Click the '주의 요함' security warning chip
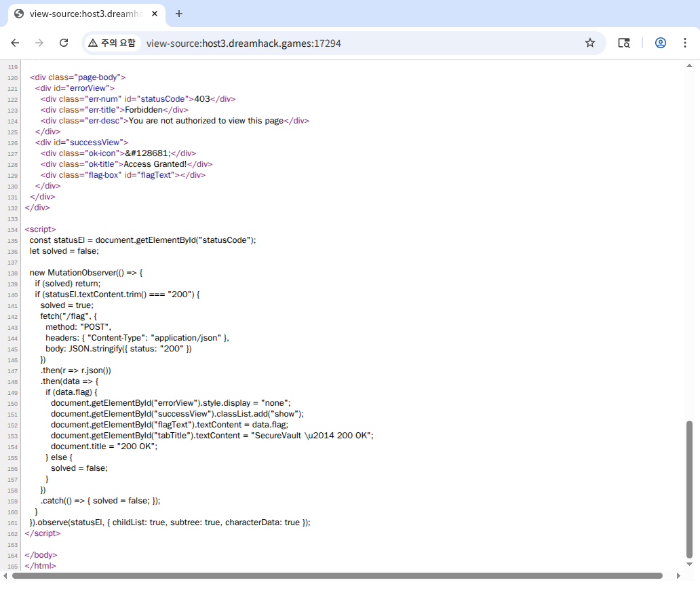This screenshot has height=610, width=700. pyautogui.click(x=112, y=43)
